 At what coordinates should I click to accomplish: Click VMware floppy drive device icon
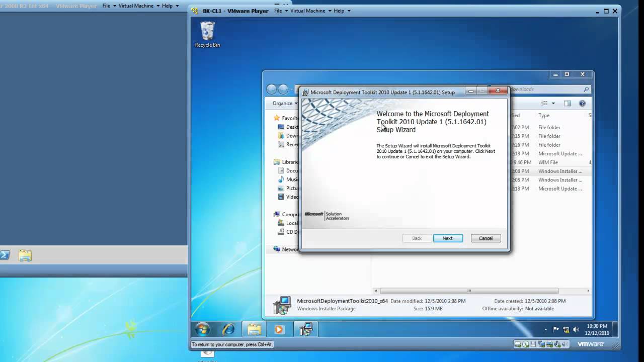(534, 344)
